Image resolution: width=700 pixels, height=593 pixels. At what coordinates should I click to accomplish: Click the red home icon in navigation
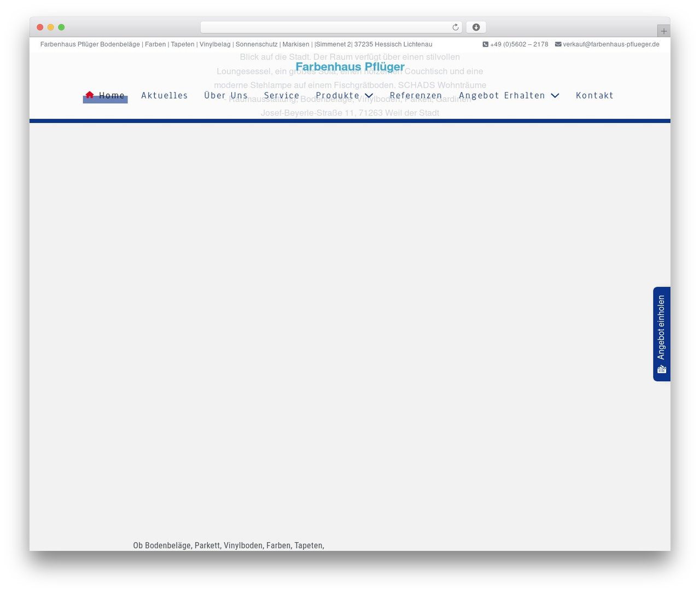click(x=90, y=95)
